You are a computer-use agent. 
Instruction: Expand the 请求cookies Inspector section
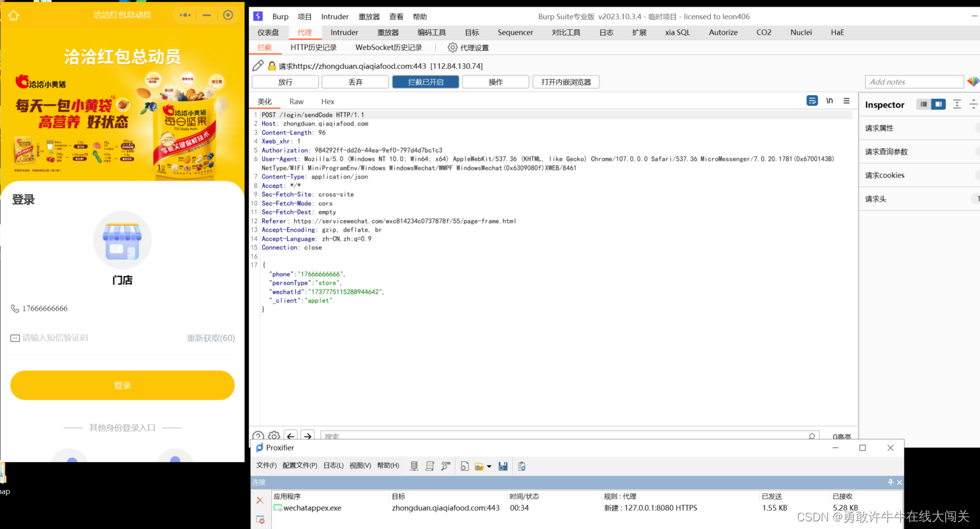(919, 175)
